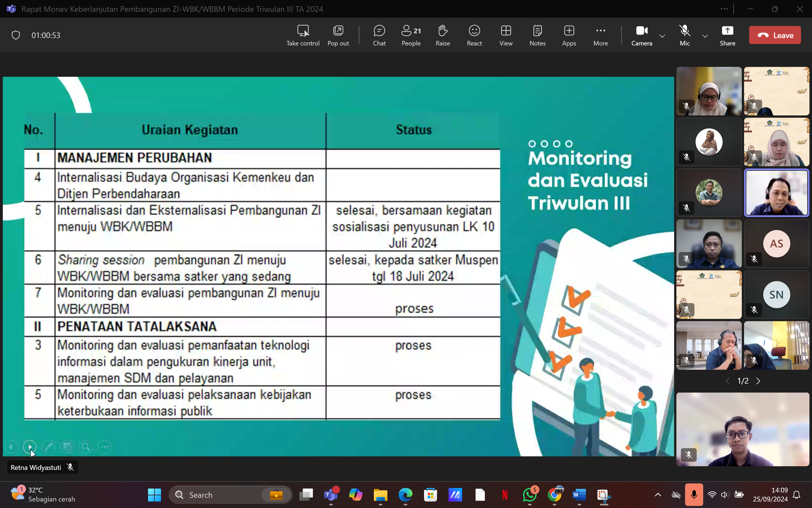Click the Take control button
The height and width of the screenshot is (508, 812).
click(303, 35)
